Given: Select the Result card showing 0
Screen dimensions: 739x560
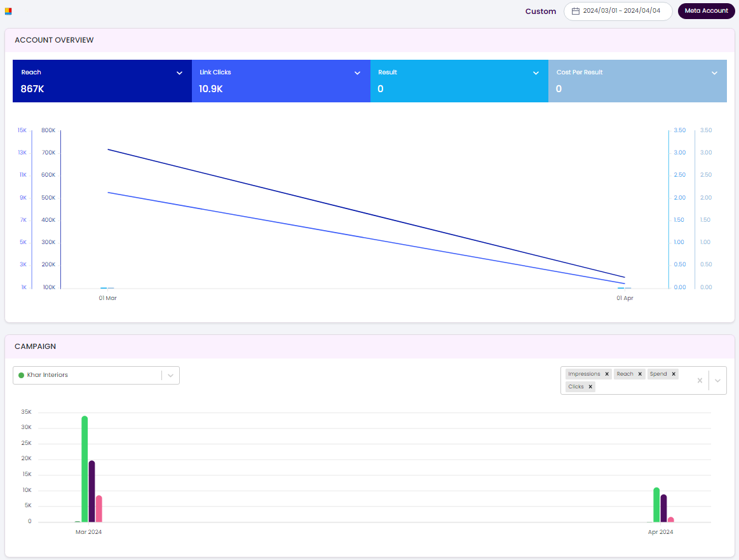Looking at the screenshot, I should click(459, 81).
